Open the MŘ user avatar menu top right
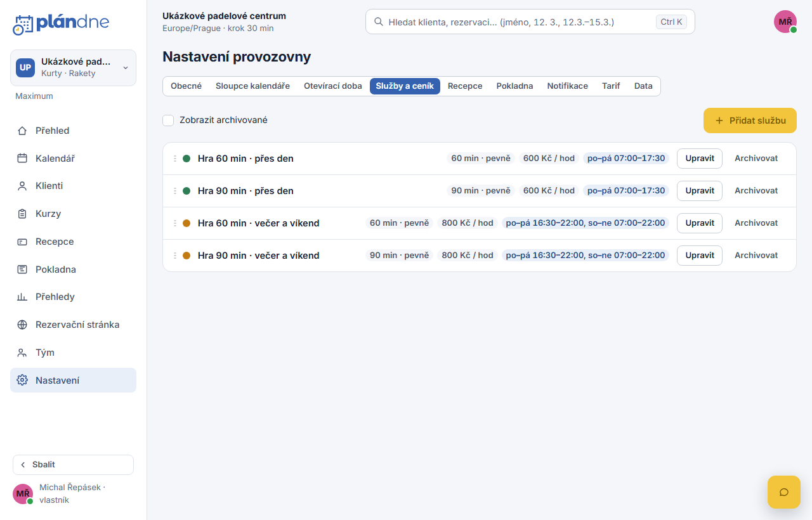Image resolution: width=812 pixels, height=520 pixels. click(x=785, y=22)
